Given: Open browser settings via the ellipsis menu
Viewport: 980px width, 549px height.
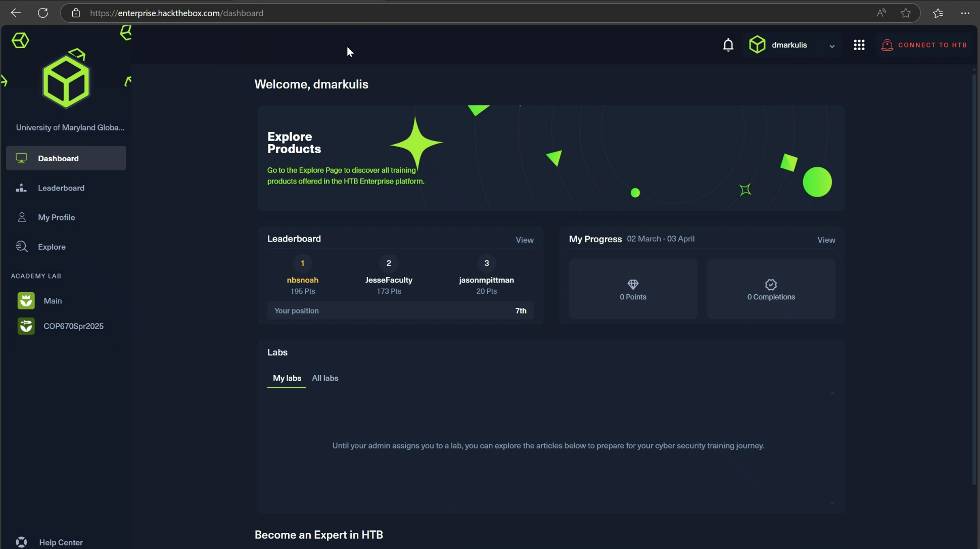Looking at the screenshot, I should point(964,13).
